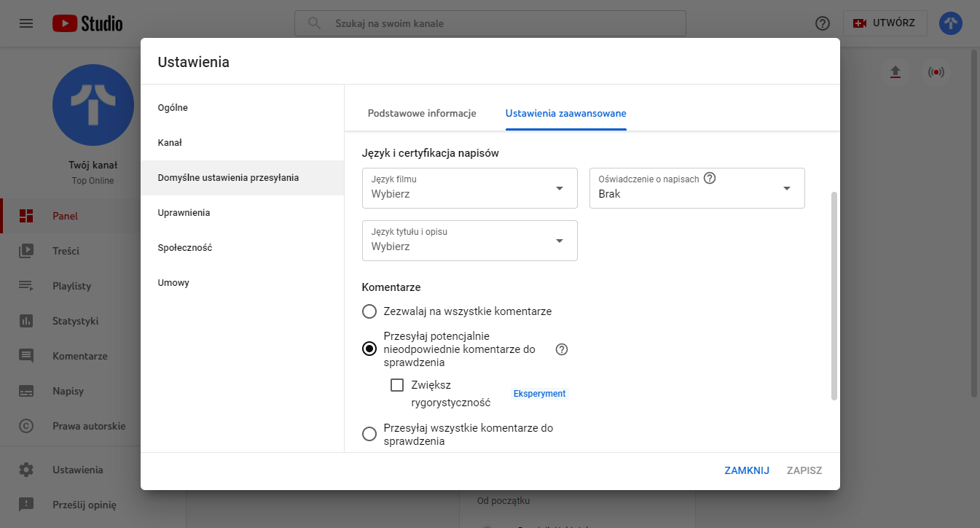Screen dimensions: 980x528
Task: Open the Oświadczenie o napisach dropdown
Action: 697,188
